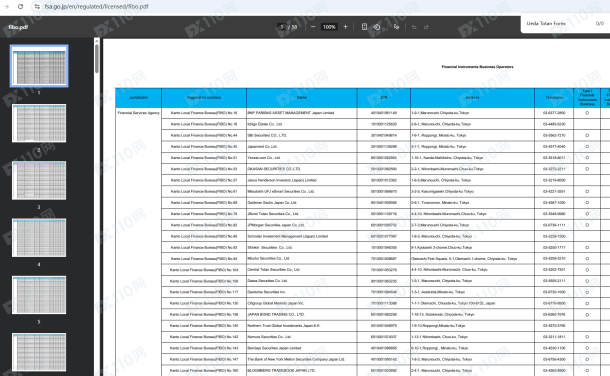Zoom in the PDF with plus button

click(x=345, y=27)
